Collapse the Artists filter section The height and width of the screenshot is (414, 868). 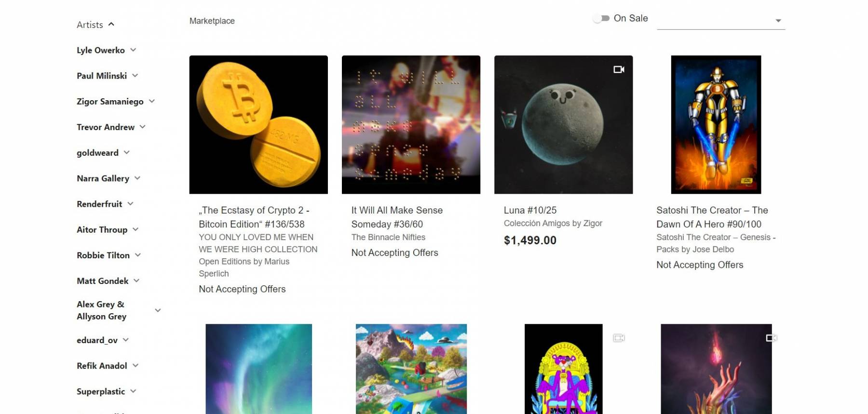tap(111, 24)
